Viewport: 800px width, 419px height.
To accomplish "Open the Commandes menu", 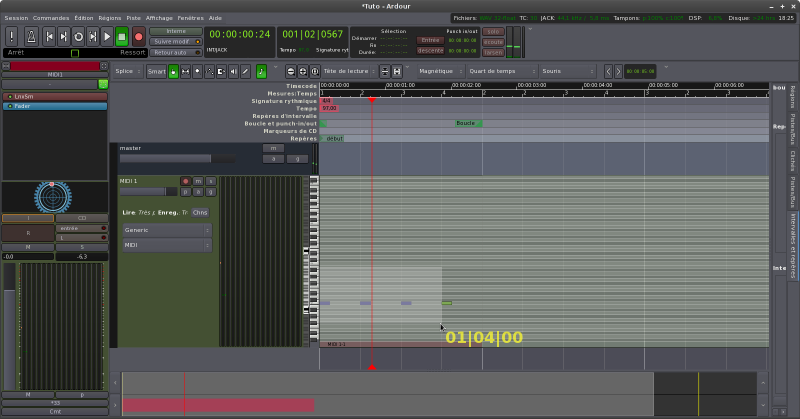I will pyautogui.click(x=51, y=18).
